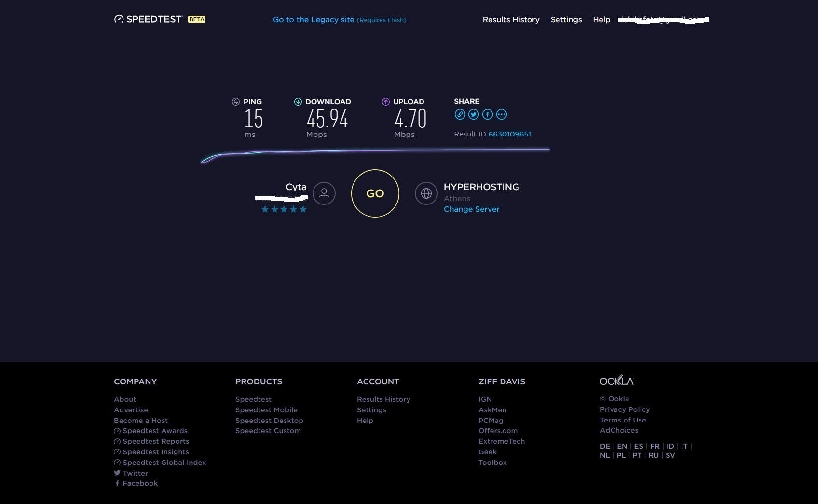Open Help under Account footer
This screenshot has width=818, height=504.
click(365, 421)
